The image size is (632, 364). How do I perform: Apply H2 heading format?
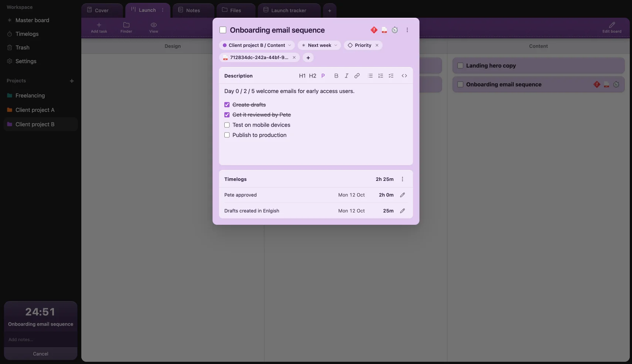(x=312, y=76)
